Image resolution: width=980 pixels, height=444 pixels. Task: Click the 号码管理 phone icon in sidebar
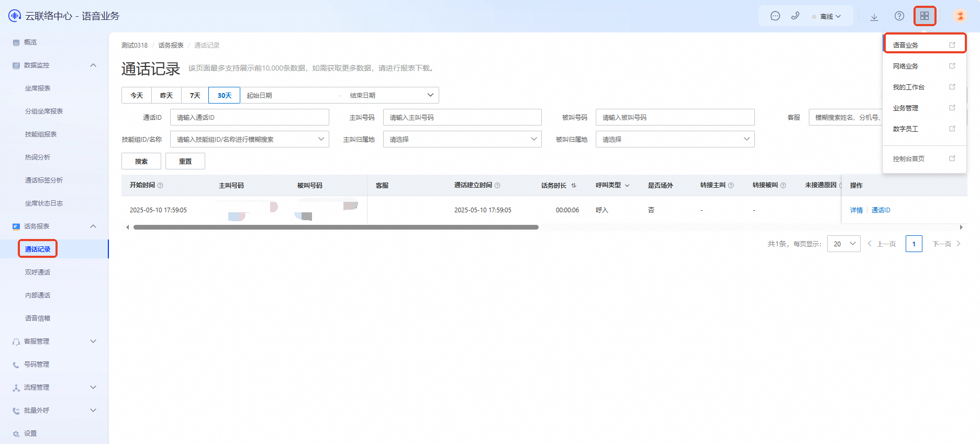click(16, 365)
